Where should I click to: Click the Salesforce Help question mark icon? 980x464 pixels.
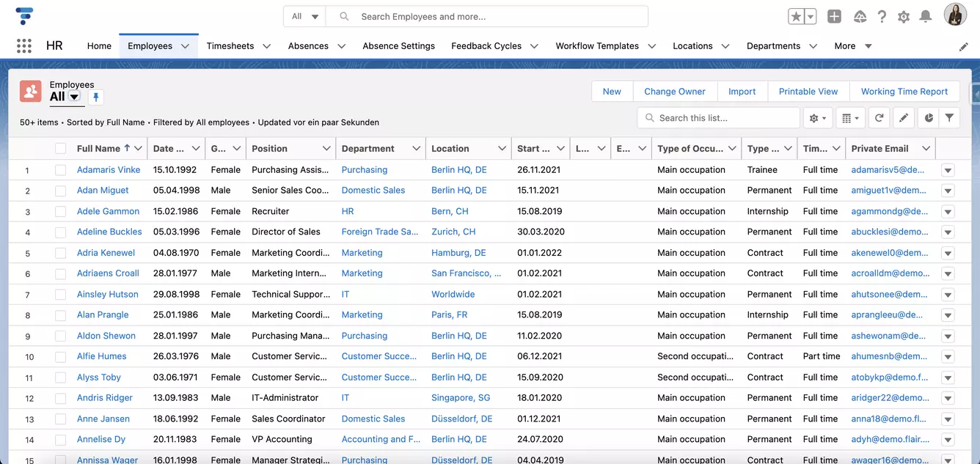tap(882, 15)
